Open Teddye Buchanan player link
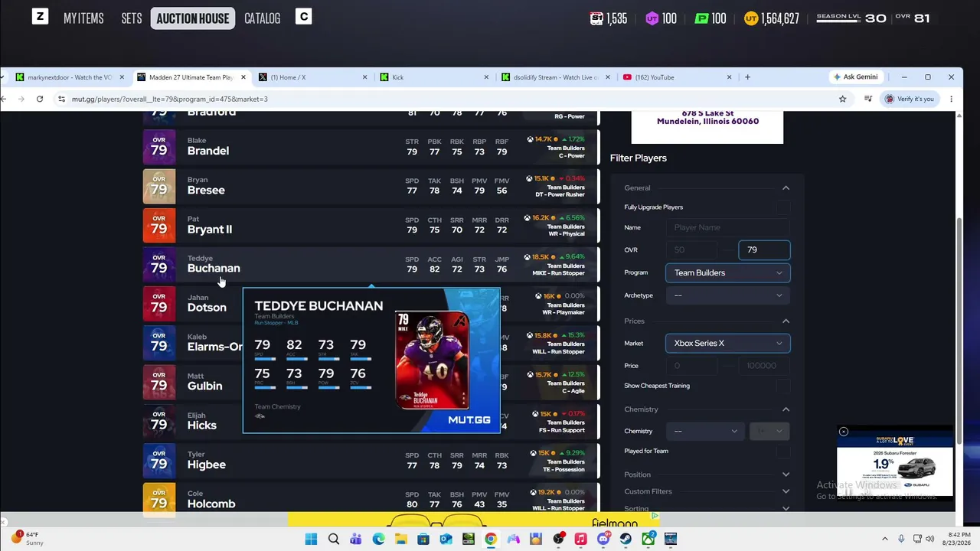Screen dimensions: 980x551 pyautogui.click(x=214, y=268)
